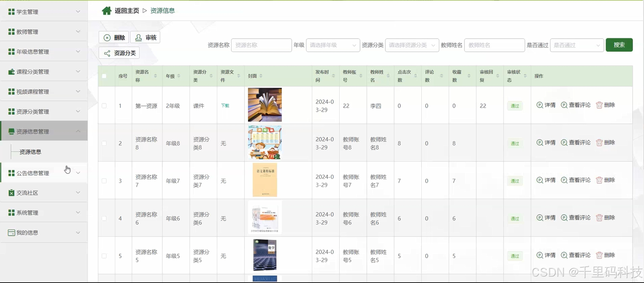Click the 公告信息管理 grid icon

[12, 173]
